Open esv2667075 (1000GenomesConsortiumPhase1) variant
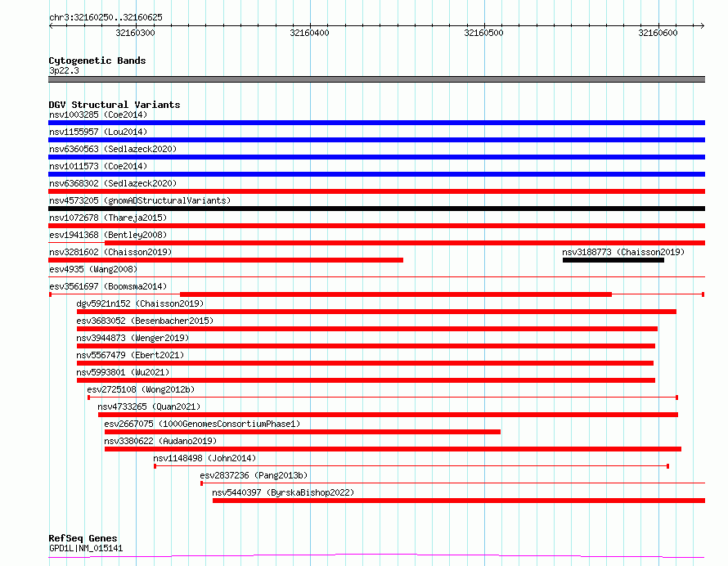Image resolution: width=728 pixels, height=566 pixels. pyautogui.click(x=202, y=424)
